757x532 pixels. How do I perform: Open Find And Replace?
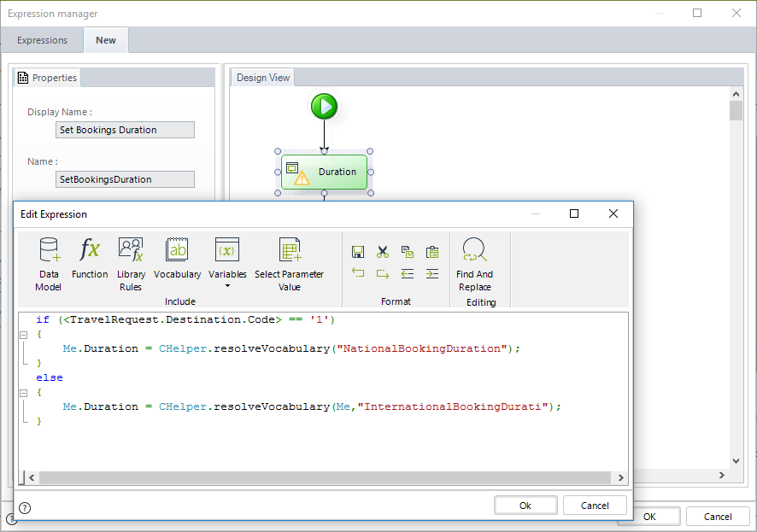(474, 264)
